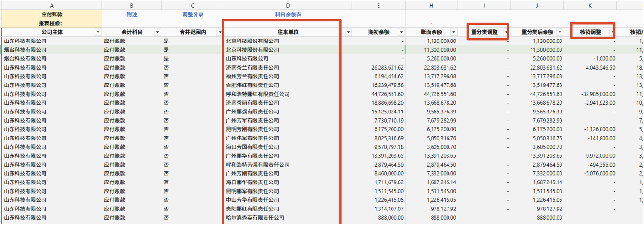The width and height of the screenshot is (644, 238).
Task: Click the 期初余额 value 8,025,316.69
Action: click(x=389, y=138)
